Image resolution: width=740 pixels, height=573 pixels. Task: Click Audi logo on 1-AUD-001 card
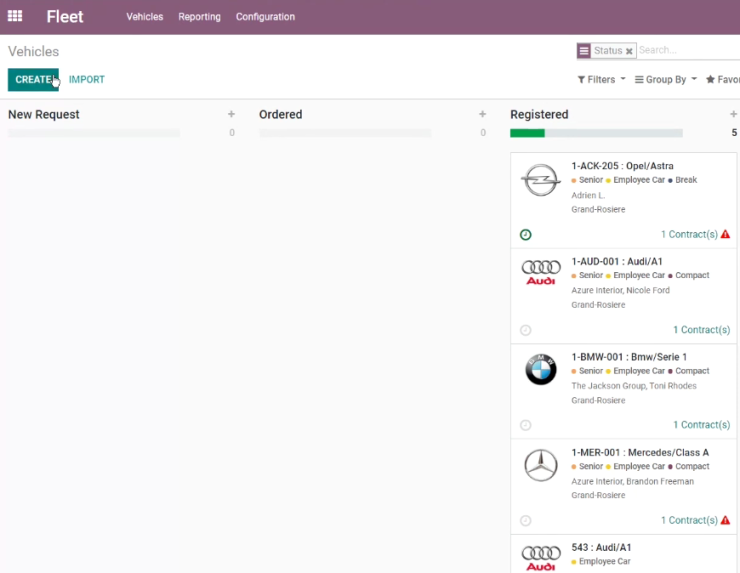541,272
